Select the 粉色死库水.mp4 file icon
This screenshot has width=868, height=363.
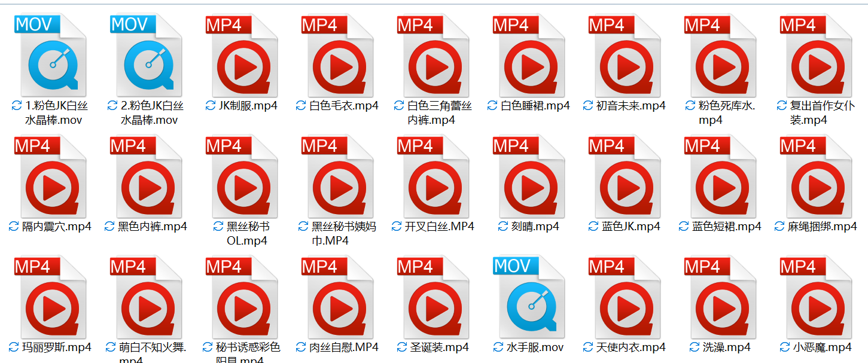point(720,56)
